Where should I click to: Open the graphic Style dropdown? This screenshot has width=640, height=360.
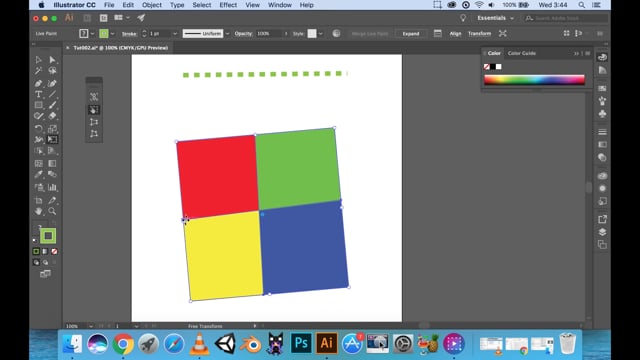321,33
